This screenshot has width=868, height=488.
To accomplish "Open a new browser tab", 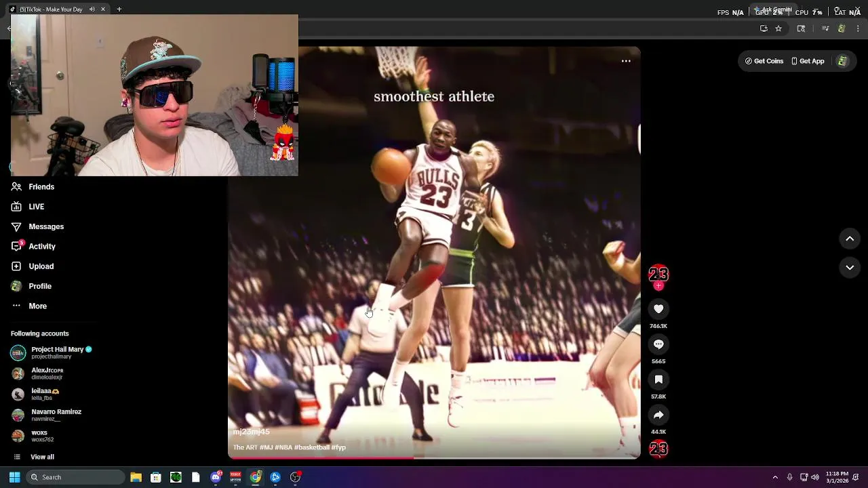I will pos(119,9).
